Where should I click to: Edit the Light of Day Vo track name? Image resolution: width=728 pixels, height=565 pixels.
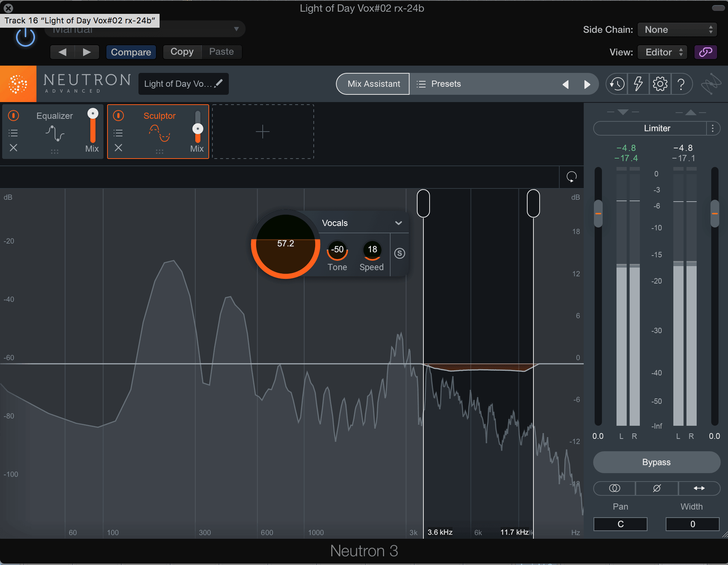(x=184, y=84)
